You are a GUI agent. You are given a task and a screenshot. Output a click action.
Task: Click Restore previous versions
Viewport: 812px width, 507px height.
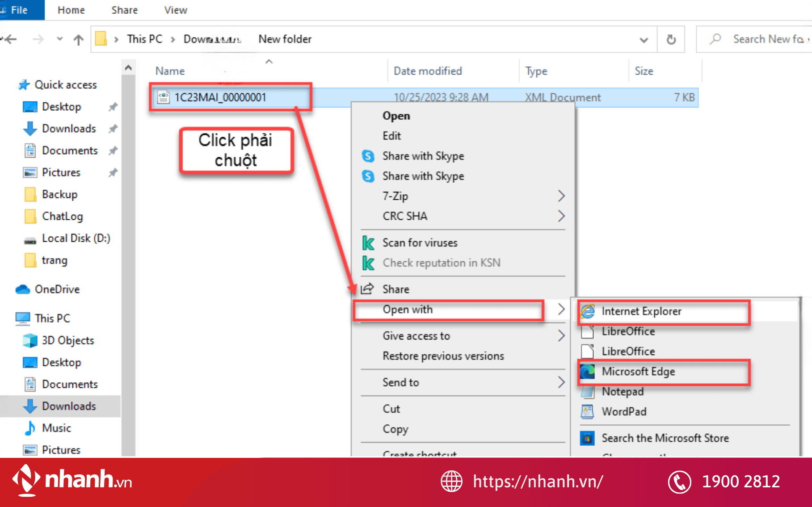(443, 356)
